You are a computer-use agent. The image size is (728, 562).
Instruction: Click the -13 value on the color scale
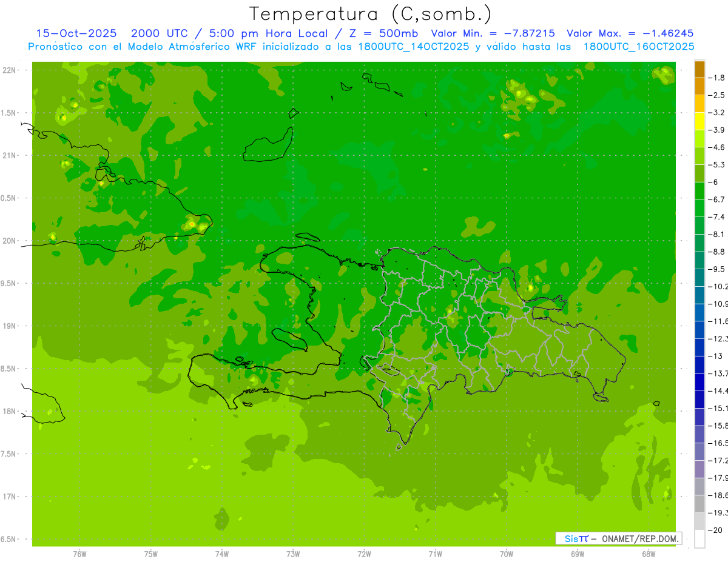tap(718, 356)
